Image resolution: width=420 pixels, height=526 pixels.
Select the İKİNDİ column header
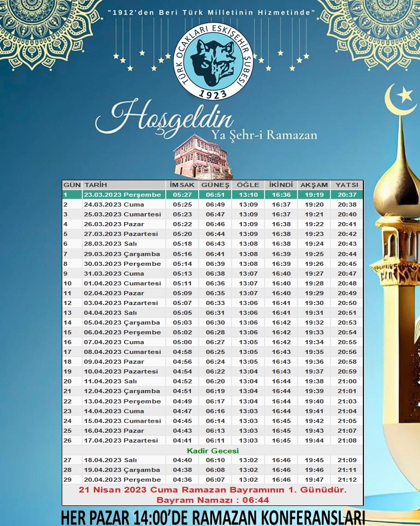point(281,185)
